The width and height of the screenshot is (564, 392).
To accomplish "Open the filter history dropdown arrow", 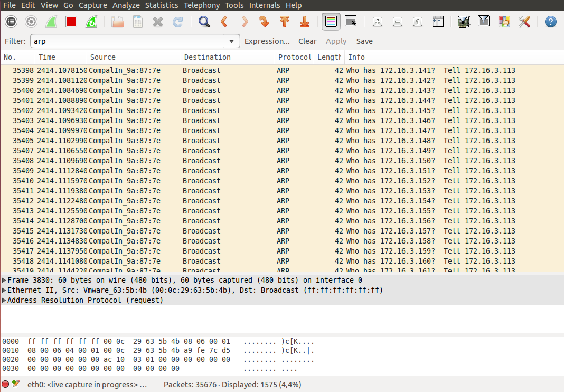I will click(x=231, y=41).
